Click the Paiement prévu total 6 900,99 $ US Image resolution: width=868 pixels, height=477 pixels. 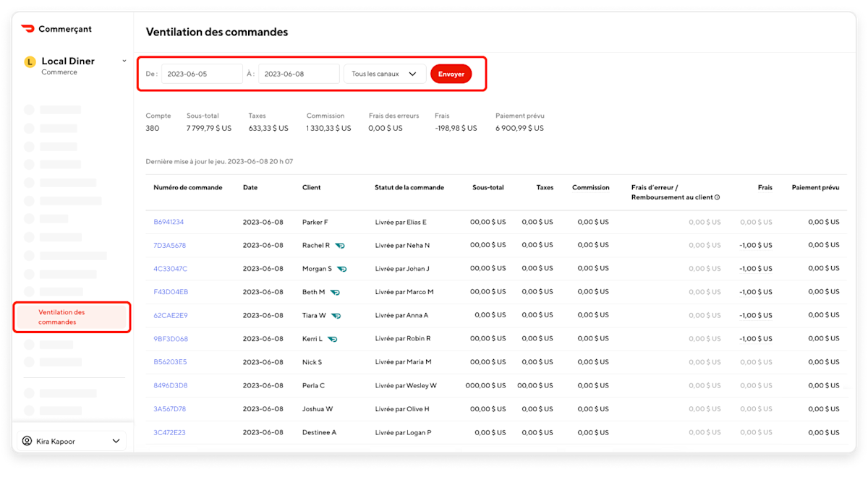click(x=519, y=128)
